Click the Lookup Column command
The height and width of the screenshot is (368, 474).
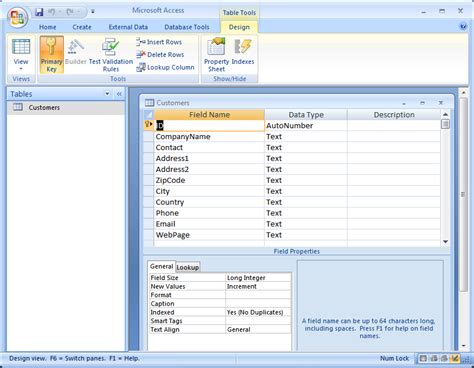tap(165, 67)
